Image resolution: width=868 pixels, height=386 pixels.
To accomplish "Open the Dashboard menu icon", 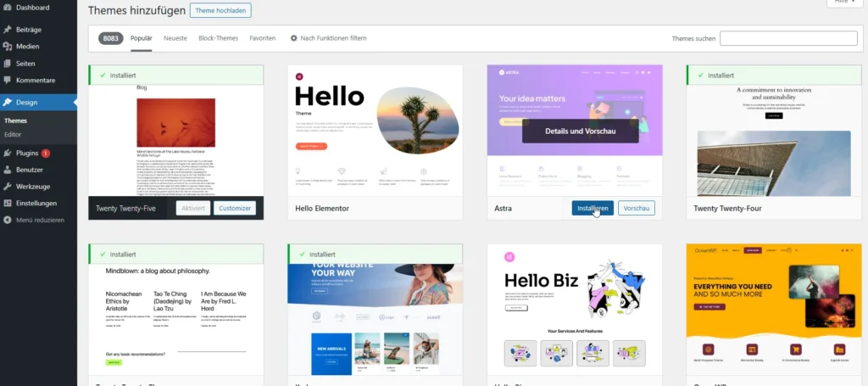I will [x=7, y=8].
